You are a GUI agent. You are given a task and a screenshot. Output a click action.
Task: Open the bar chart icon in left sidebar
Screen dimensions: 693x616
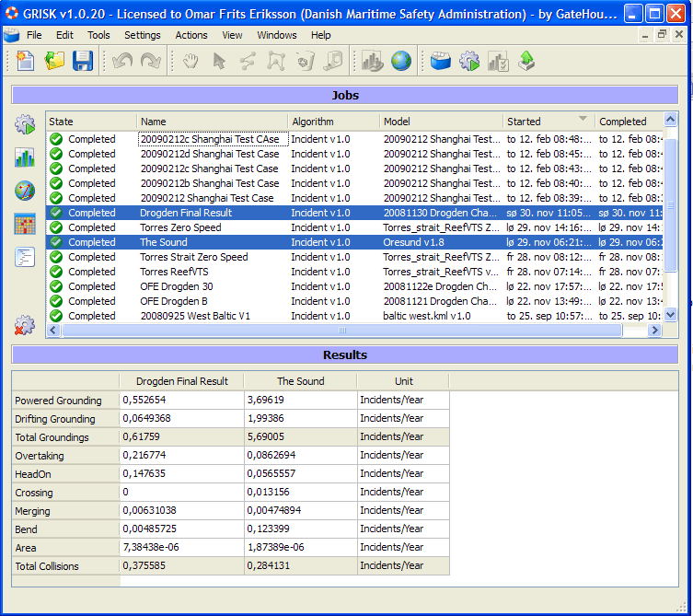tap(25, 157)
